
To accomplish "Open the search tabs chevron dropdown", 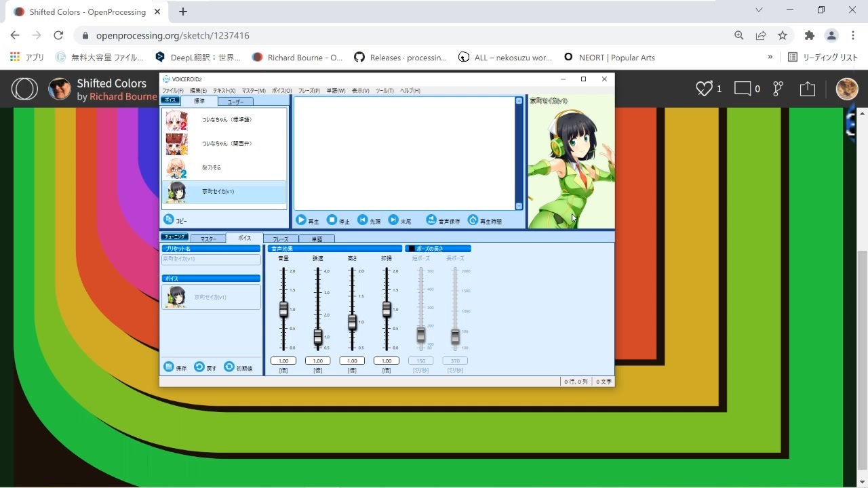I will pos(759,10).
